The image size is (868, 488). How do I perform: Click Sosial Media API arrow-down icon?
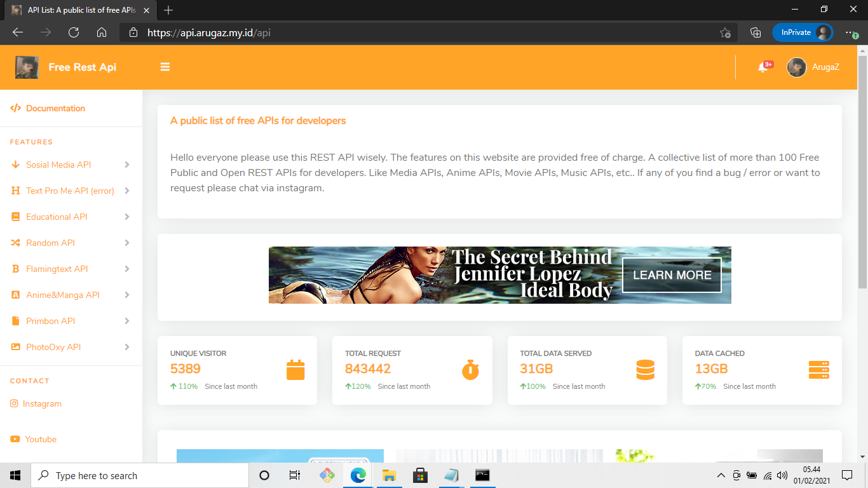coord(16,165)
